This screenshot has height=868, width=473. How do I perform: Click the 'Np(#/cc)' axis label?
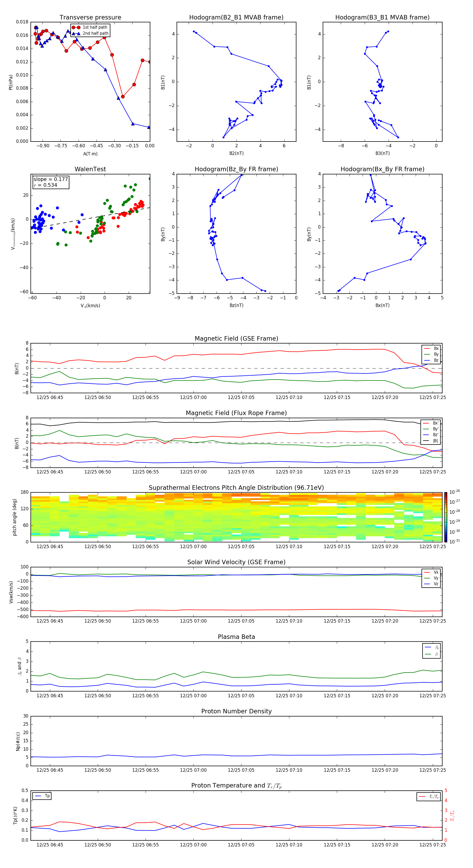tap(18, 741)
